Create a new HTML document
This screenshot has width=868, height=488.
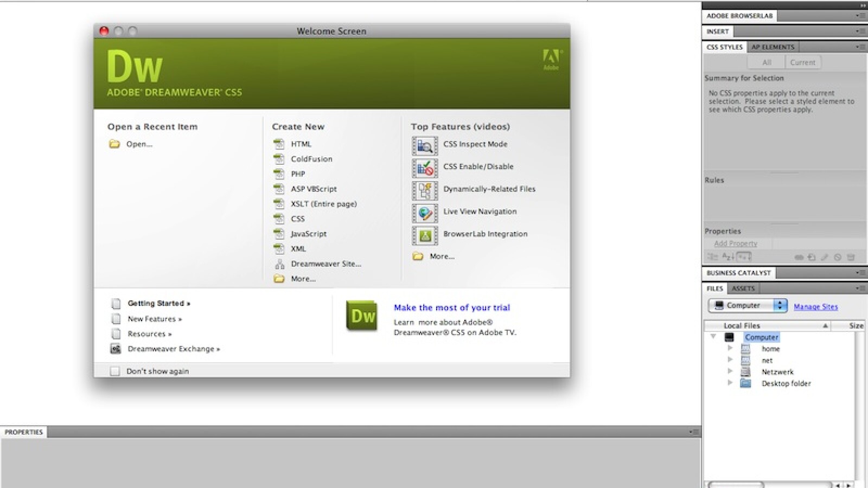(301, 144)
